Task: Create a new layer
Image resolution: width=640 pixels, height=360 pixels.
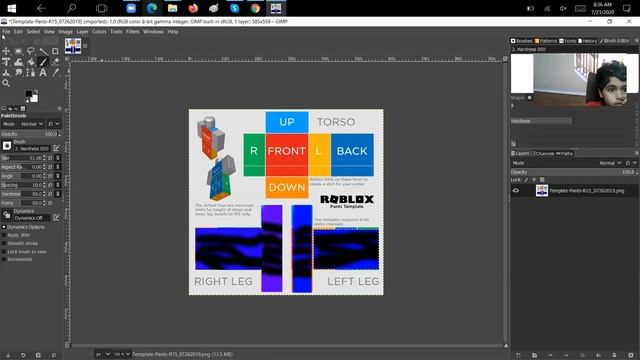Action: (518, 356)
